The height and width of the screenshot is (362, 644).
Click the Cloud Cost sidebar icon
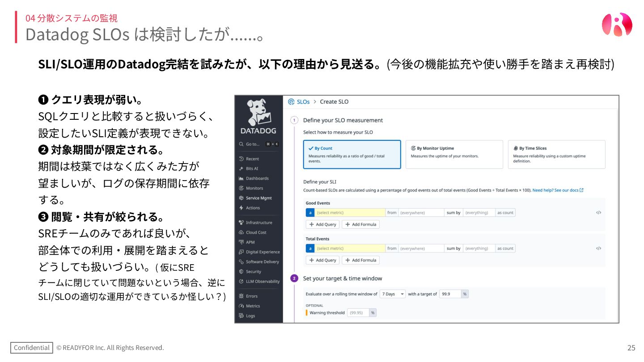tap(241, 232)
